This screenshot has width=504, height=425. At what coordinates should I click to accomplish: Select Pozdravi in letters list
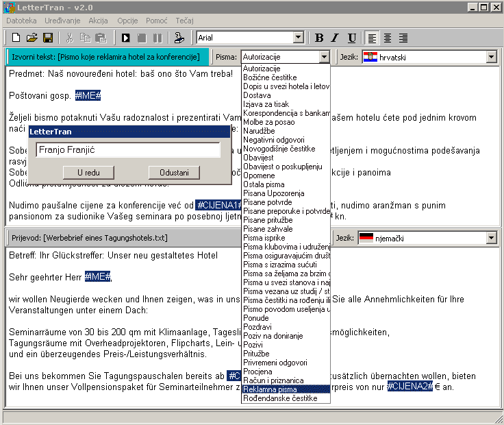pyautogui.click(x=286, y=327)
